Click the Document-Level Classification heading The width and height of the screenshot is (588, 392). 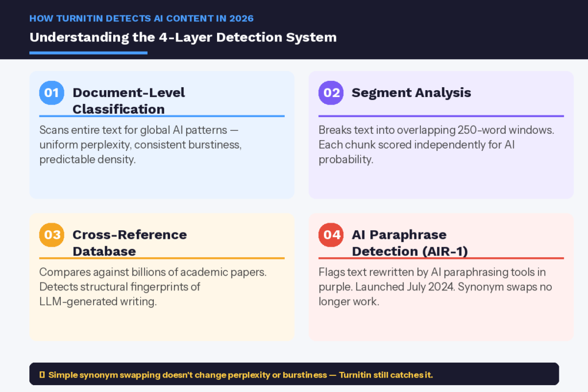pos(129,100)
